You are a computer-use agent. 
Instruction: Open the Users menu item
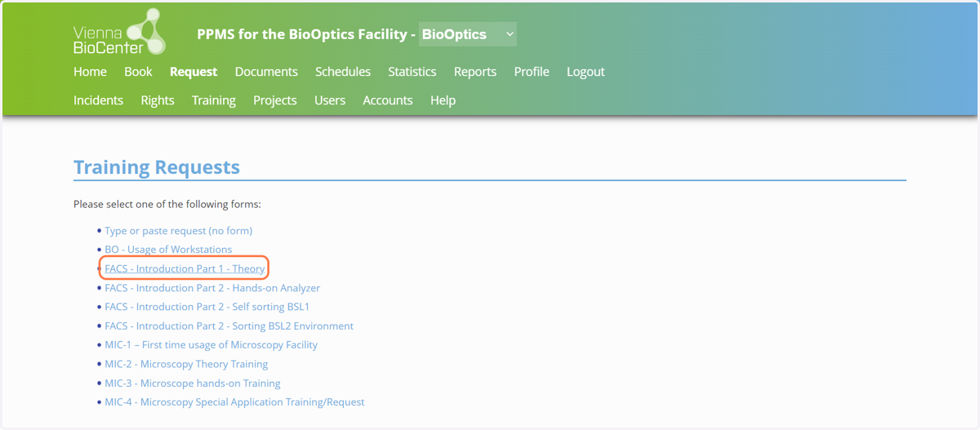tap(330, 100)
